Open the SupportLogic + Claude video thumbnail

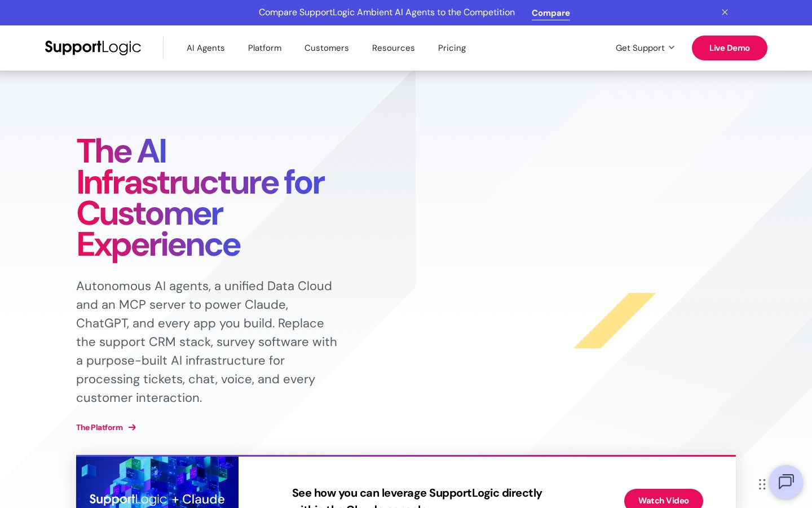point(157,482)
